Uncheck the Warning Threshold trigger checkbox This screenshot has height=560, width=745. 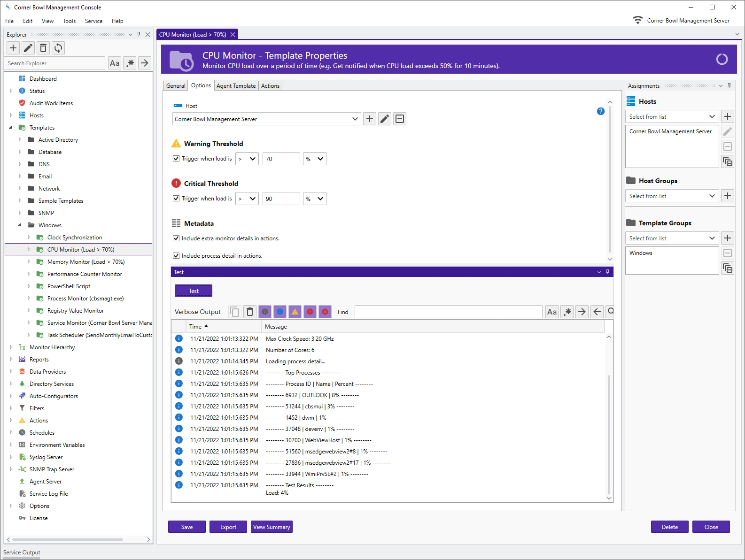point(176,159)
